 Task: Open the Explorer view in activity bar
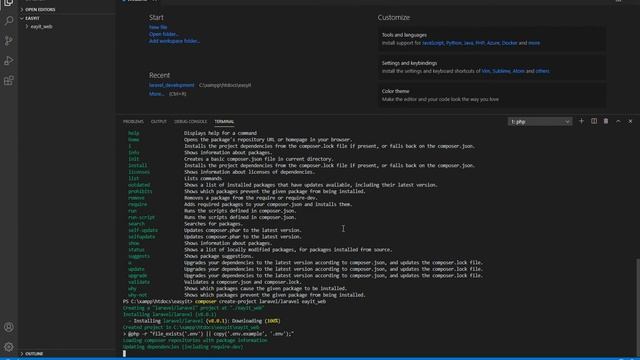click(x=9, y=2)
